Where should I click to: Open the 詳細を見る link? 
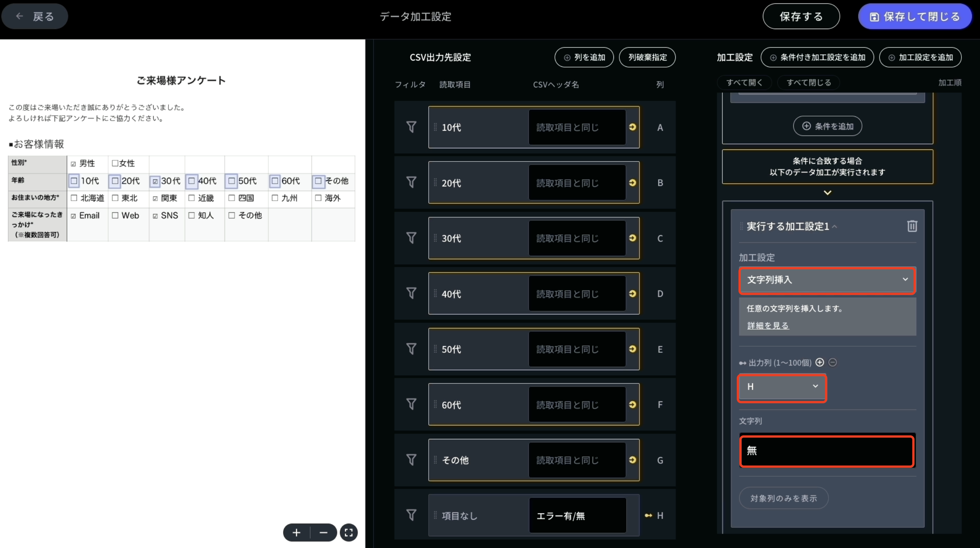coord(767,326)
